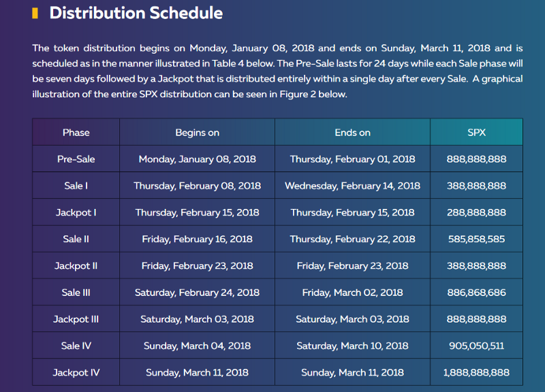Select the Jackpot IV phase cell
Image resolution: width=545 pixels, height=392 pixels.
click(x=76, y=372)
